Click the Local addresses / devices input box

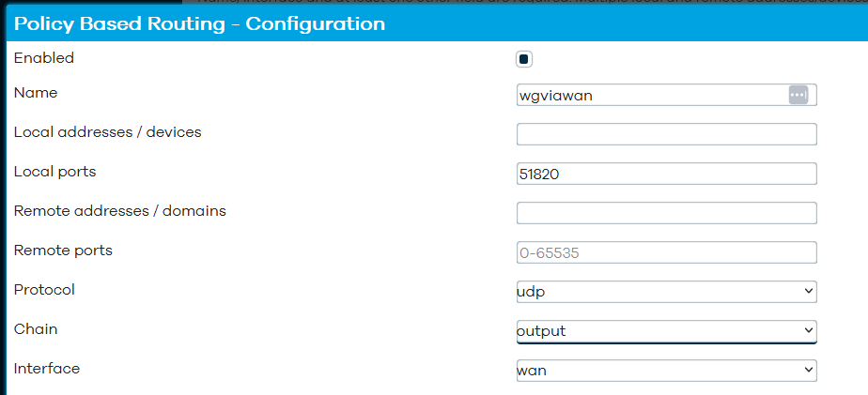[x=667, y=134]
